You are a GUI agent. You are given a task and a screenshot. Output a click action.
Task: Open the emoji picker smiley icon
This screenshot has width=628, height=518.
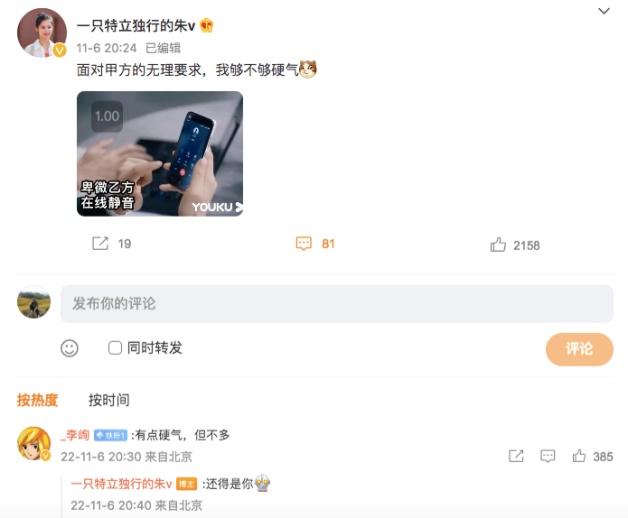(69, 348)
